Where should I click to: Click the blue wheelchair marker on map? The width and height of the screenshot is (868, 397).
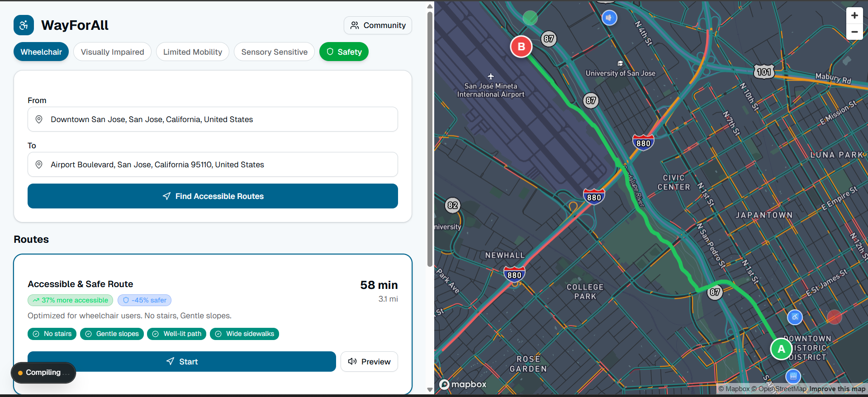(795, 317)
